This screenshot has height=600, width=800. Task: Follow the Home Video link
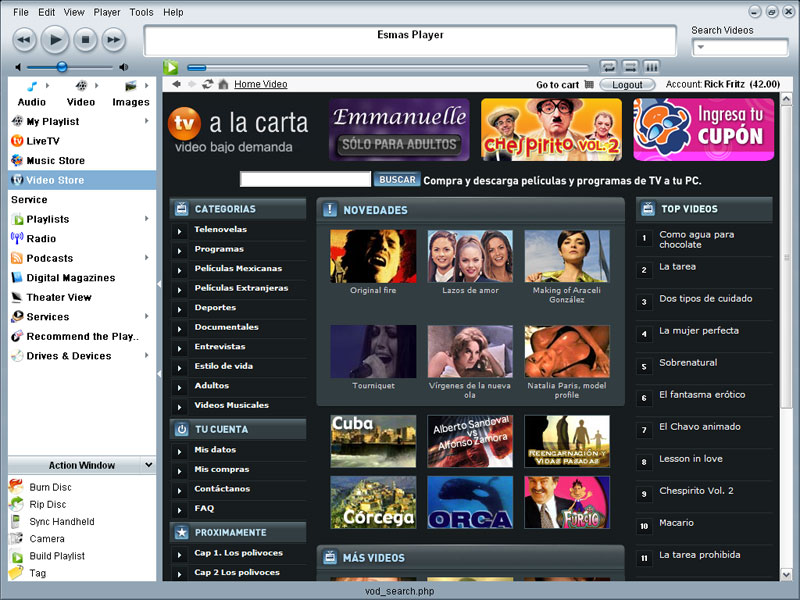click(x=261, y=84)
